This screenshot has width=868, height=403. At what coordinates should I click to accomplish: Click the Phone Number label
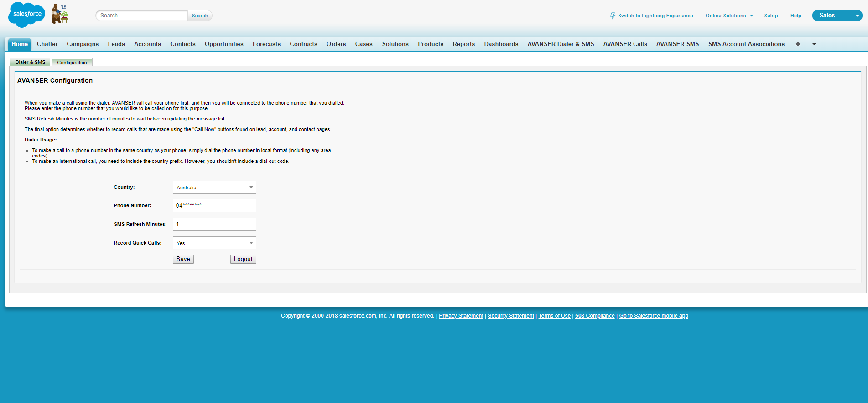click(132, 206)
